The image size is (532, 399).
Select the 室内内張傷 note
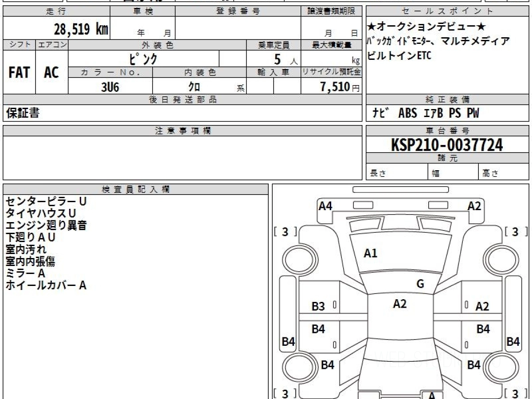click(x=31, y=261)
